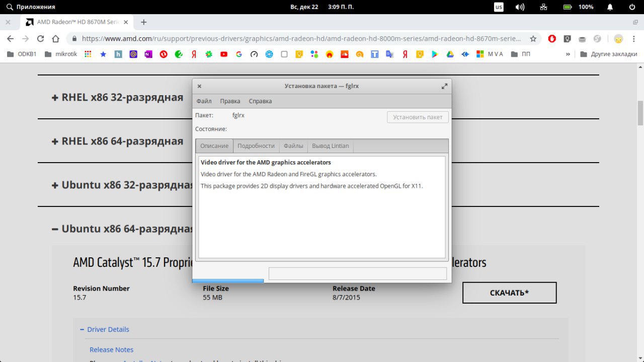Close the AMD Radeon HD 8670M tab

click(x=126, y=22)
